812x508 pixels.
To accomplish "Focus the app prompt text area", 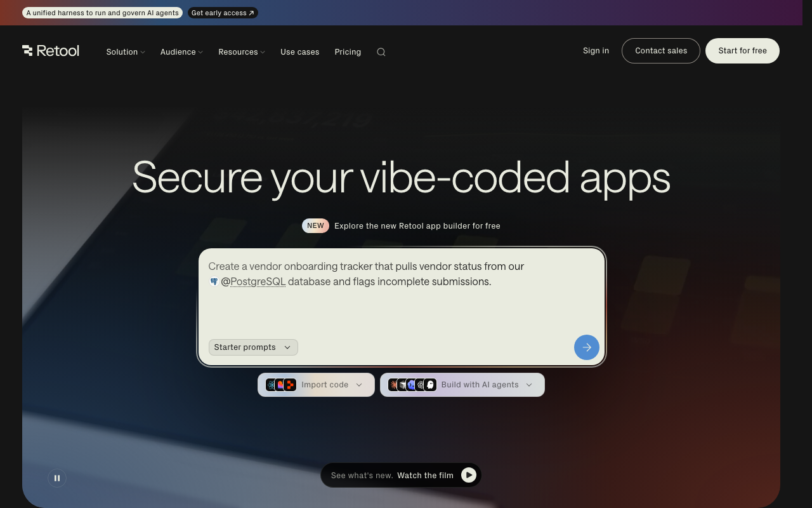I will [x=402, y=307].
